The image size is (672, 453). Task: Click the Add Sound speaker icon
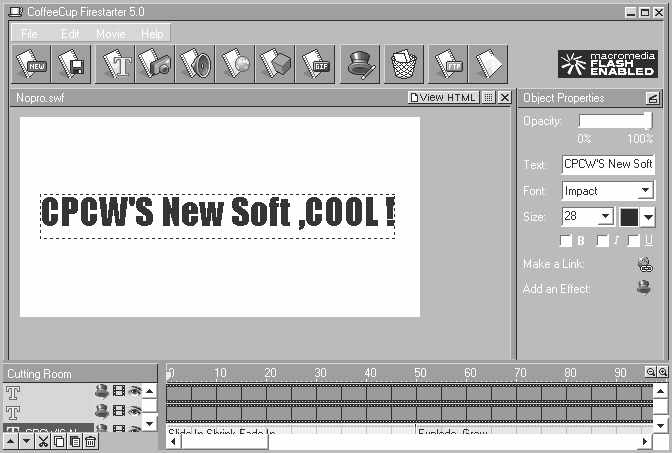point(196,64)
